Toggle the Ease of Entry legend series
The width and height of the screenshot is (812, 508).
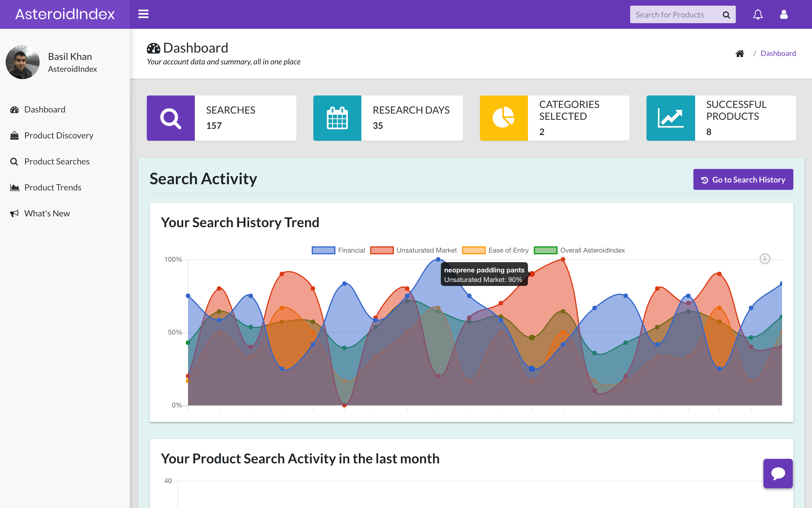tap(495, 250)
